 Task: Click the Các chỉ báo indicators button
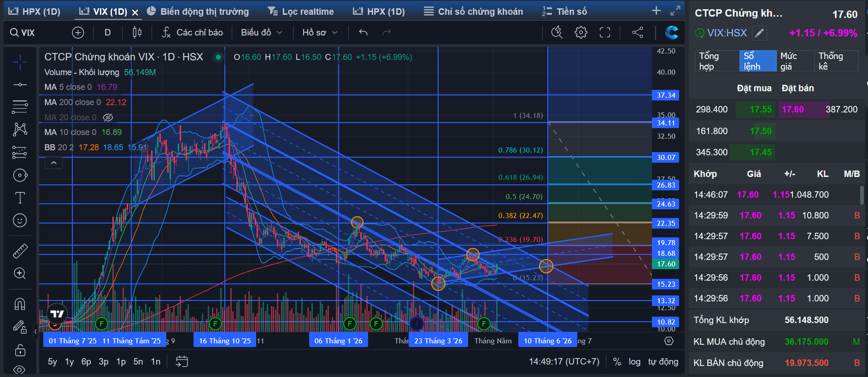coord(192,32)
